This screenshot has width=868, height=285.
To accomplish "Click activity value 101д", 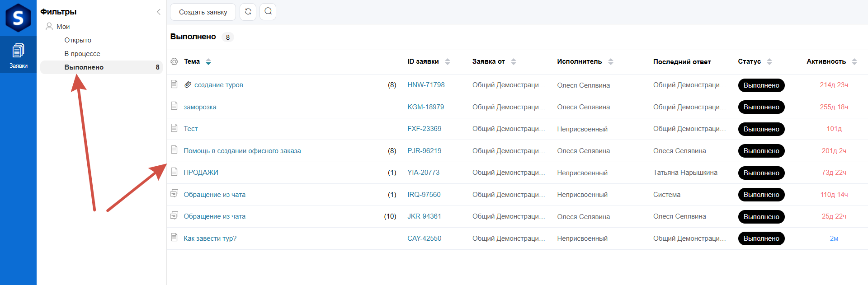I will [834, 129].
